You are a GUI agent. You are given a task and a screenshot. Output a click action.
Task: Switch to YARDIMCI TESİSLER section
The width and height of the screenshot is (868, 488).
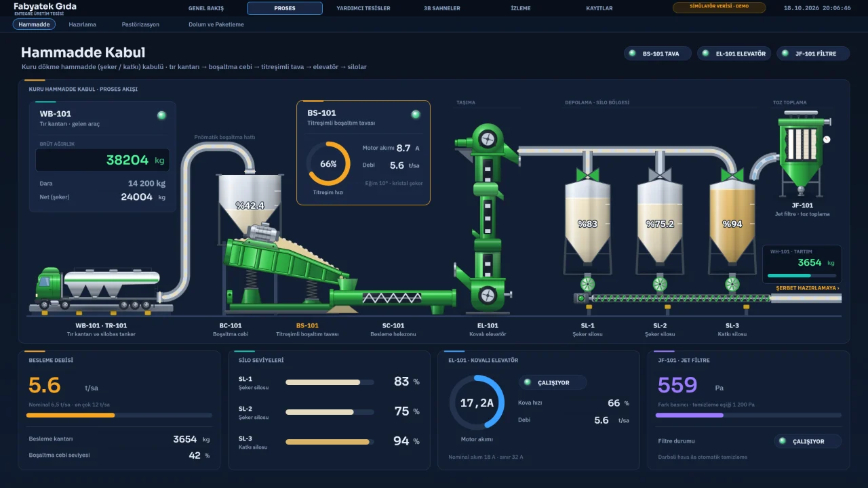pos(363,8)
